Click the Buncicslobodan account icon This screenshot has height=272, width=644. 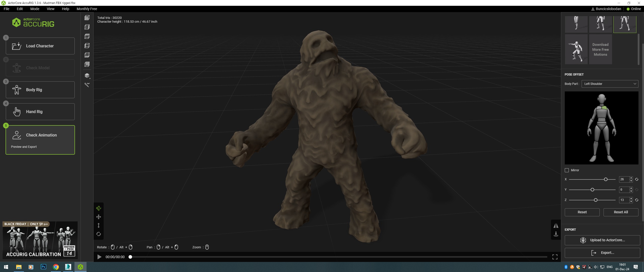tap(593, 9)
